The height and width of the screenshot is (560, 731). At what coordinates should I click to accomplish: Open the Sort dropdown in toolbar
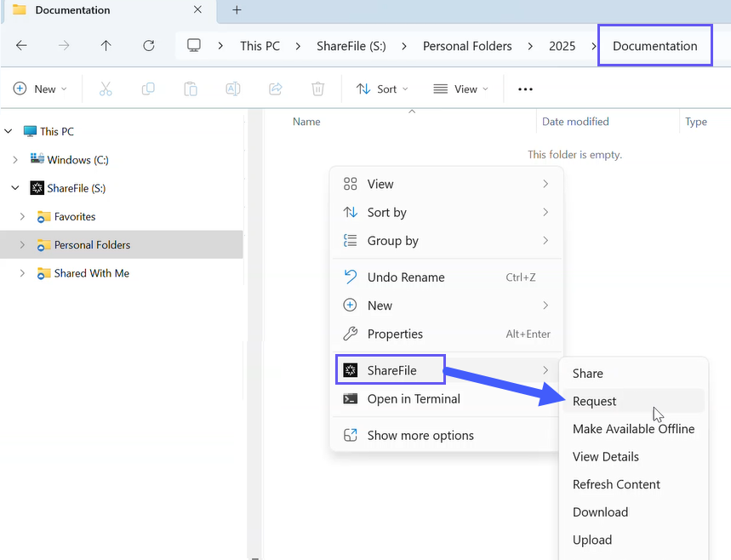[382, 89]
